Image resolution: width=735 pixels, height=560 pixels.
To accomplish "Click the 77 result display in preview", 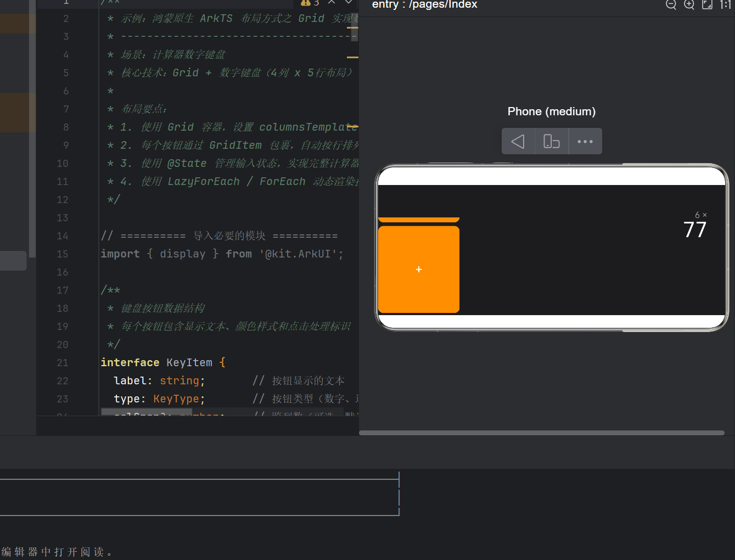I will (x=695, y=229).
